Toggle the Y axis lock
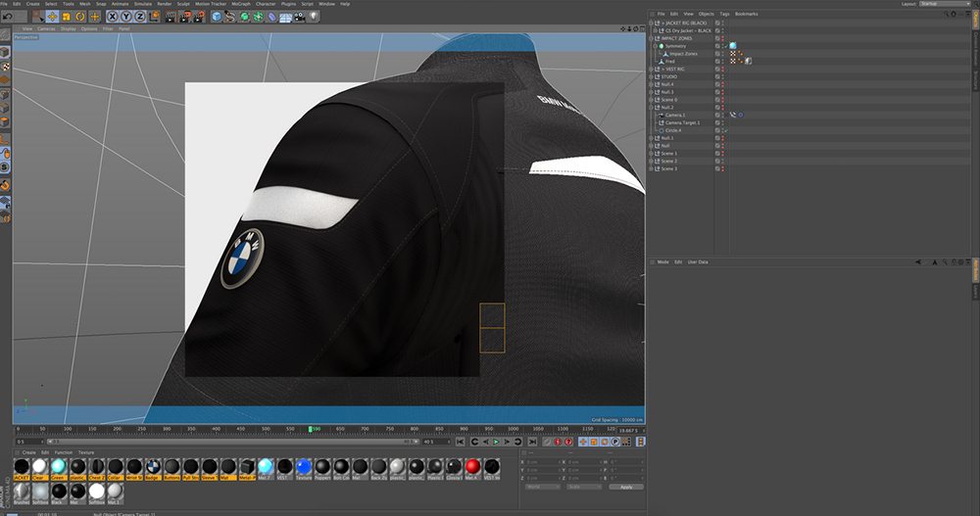This screenshot has width=980, height=516. click(126, 17)
